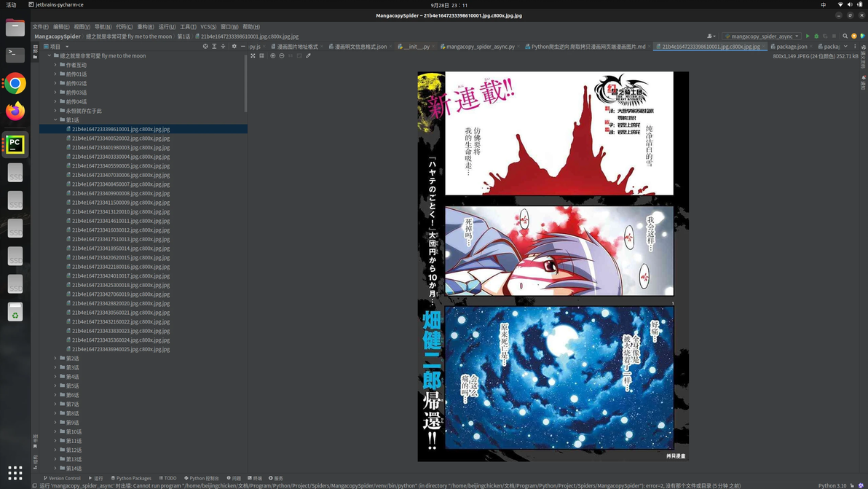868x489 pixels.
Task: Open editor tabs more-options menu
Action: coord(855,47)
